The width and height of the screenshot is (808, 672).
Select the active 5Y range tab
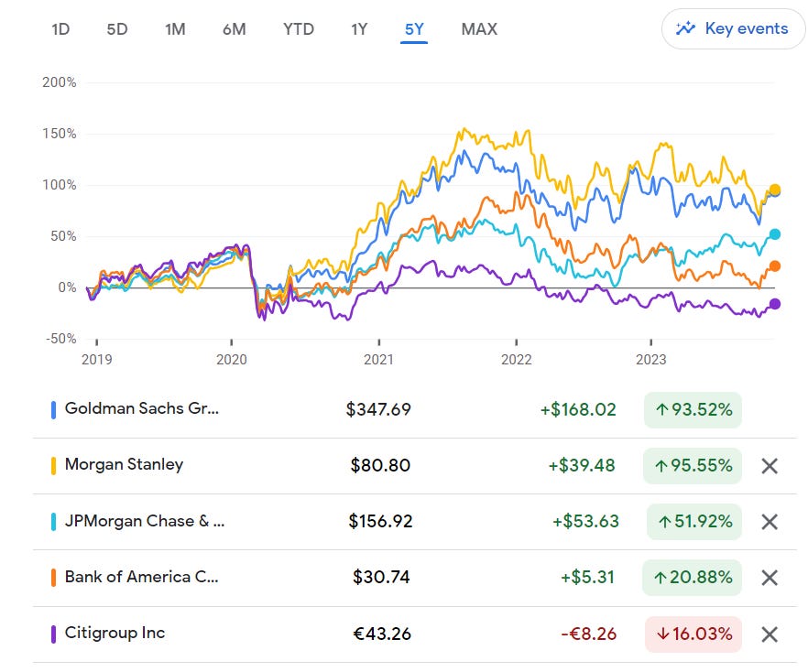[414, 28]
